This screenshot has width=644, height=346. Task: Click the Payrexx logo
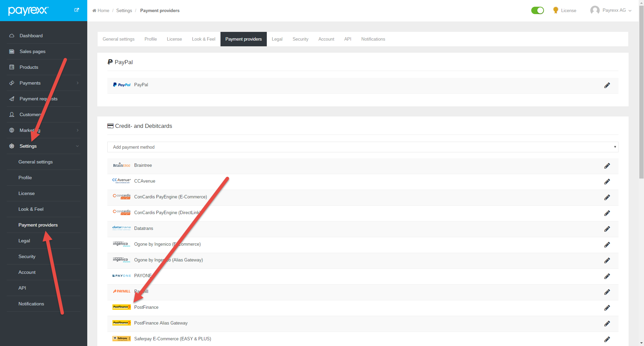[x=28, y=10]
